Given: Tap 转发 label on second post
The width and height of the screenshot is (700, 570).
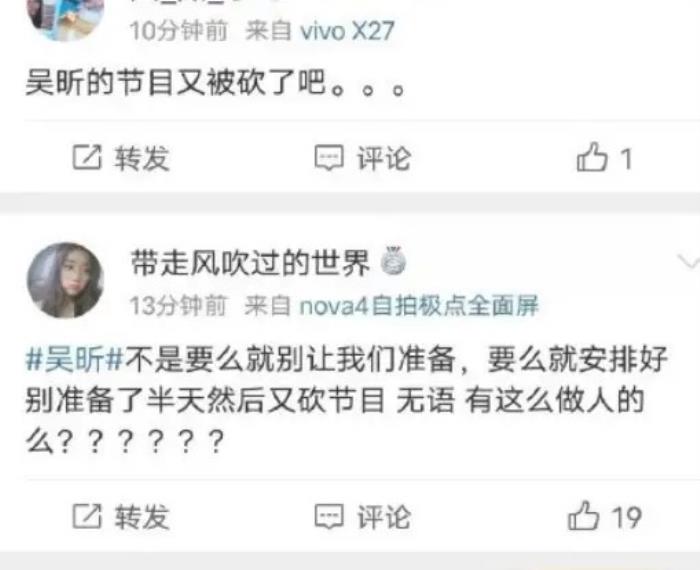Looking at the screenshot, I should coord(142,517).
